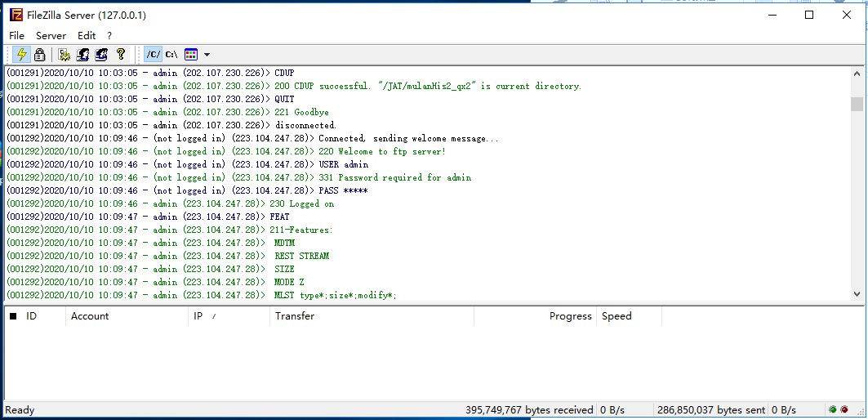The width and height of the screenshot is (868, 420).
Task: Click the black square icon in ID header
Action: [x=13, y=316]
